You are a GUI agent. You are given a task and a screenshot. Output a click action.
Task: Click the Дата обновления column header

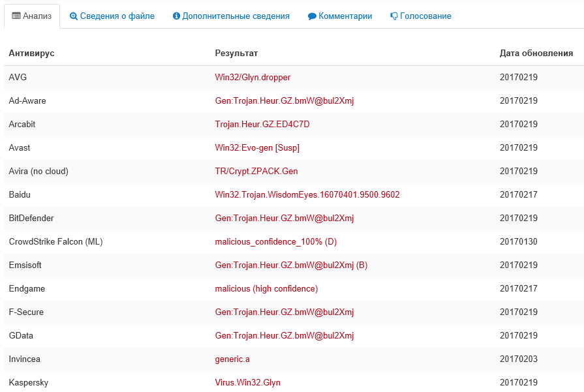pos(536,53)
